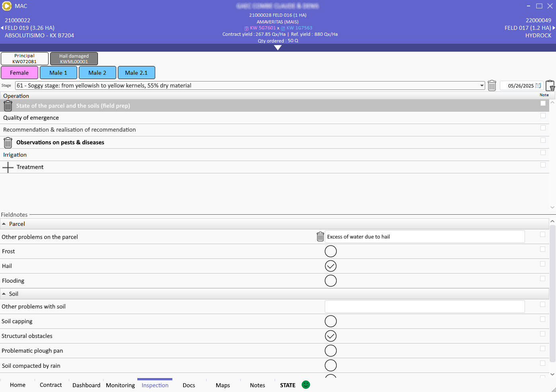Image resolution: width=556 pixels, height=392 pixels.
Task: Click the Fieldnotes vertical scrollbar
Action: pyautogui.click(x=552, y=293)
